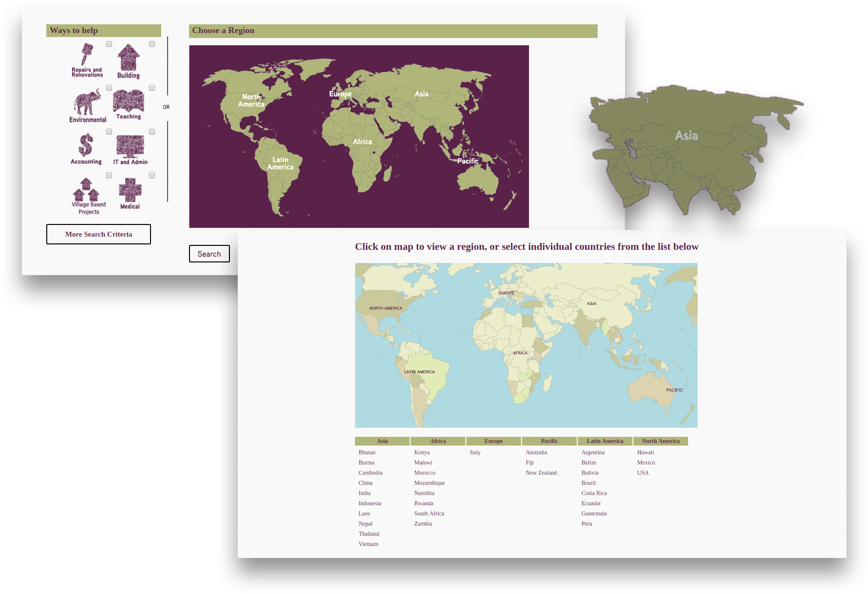Pick Mexico from the North America list

click(x=646, y=463)
